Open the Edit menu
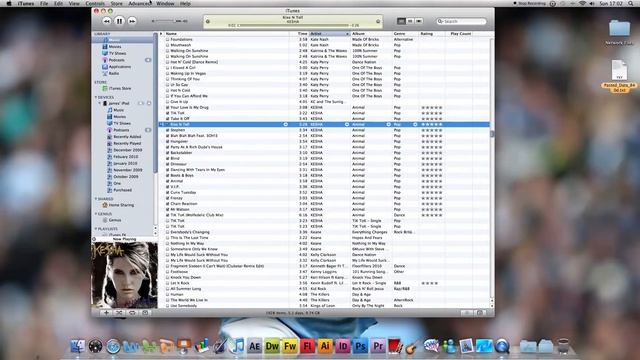The width and height of the screenshot is (640, 360). [58, 3]
